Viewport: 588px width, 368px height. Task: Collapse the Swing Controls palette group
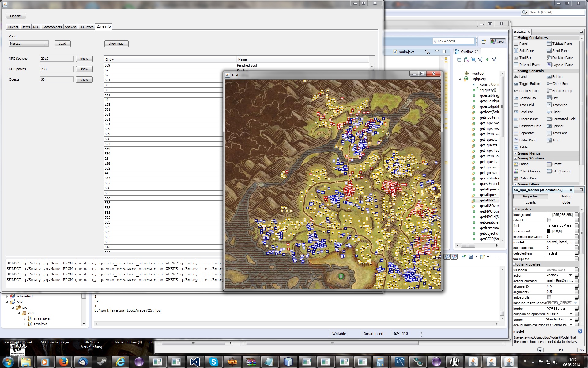point(515,71)
